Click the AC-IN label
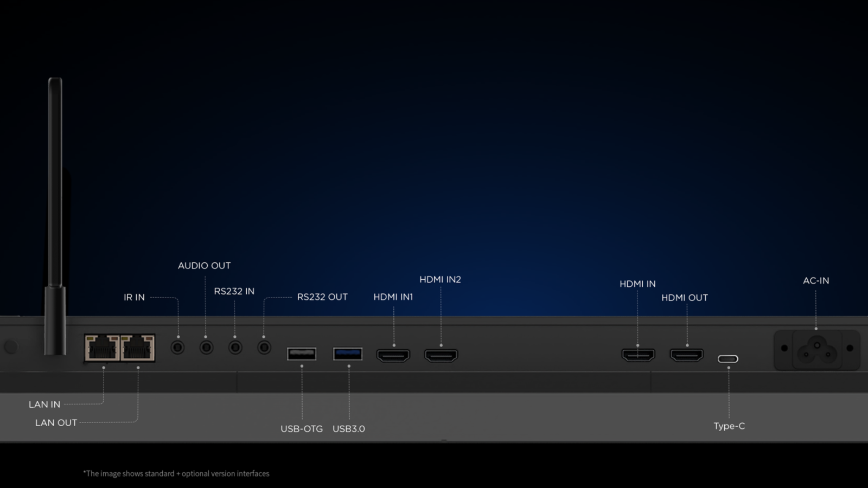Screen dimensions: 868x488 click(816, 280)
